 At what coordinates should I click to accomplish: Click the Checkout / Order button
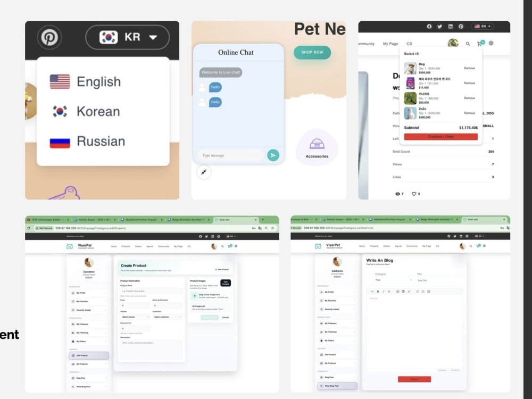440,137
